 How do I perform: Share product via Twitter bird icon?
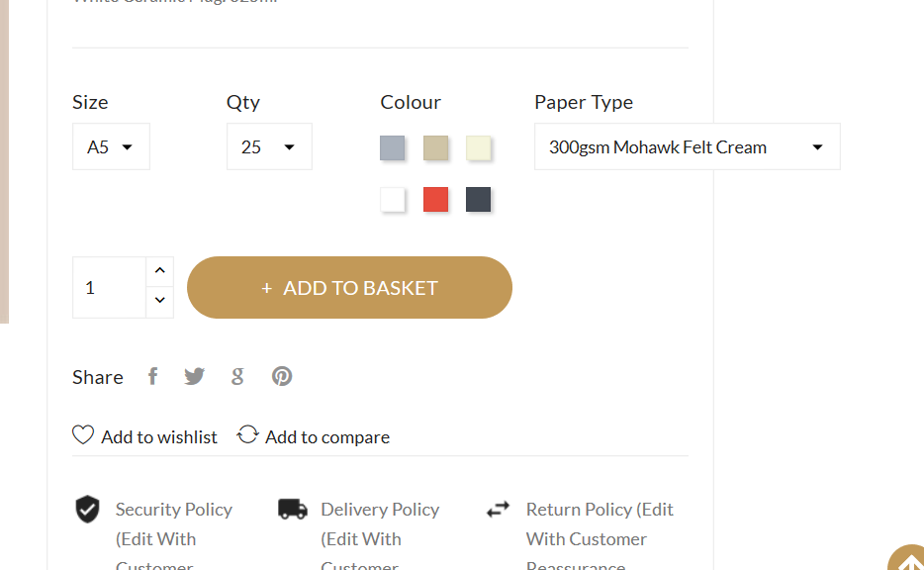click(x=195, y=376)
